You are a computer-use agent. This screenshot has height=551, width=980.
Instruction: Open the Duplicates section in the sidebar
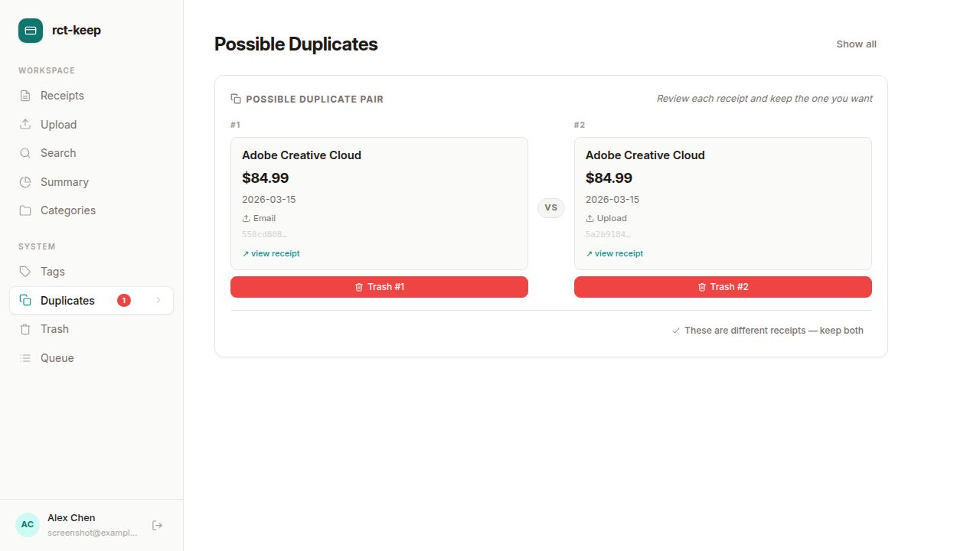tap(67, 300)
